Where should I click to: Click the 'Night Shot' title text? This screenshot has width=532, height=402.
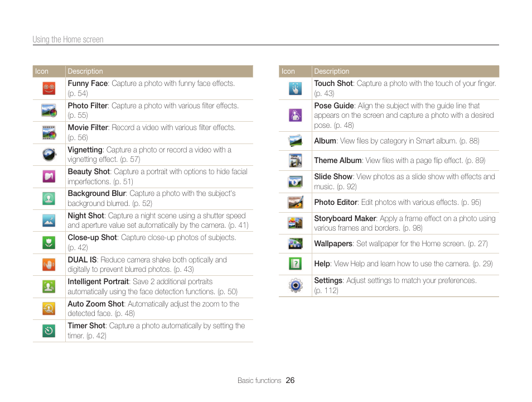[x=86, y=216]
